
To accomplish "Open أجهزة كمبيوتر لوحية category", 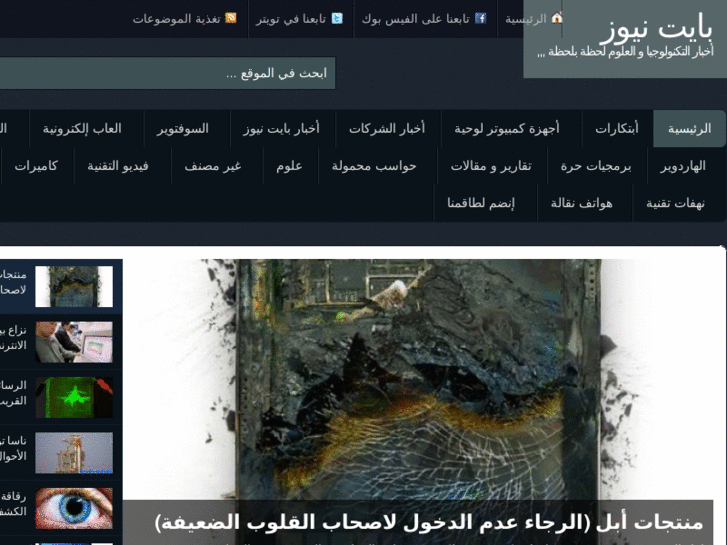I will (507, 128).
